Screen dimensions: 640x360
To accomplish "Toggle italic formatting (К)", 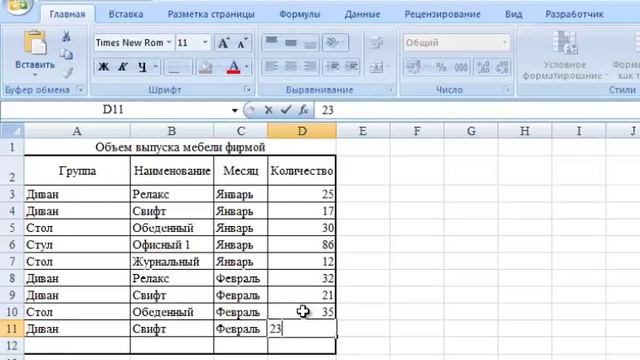I will 122,67.
